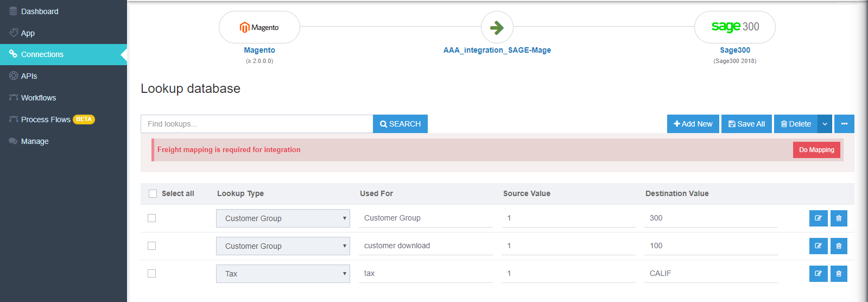Open Lookup Type dropdown for destination 300 row

283,218
